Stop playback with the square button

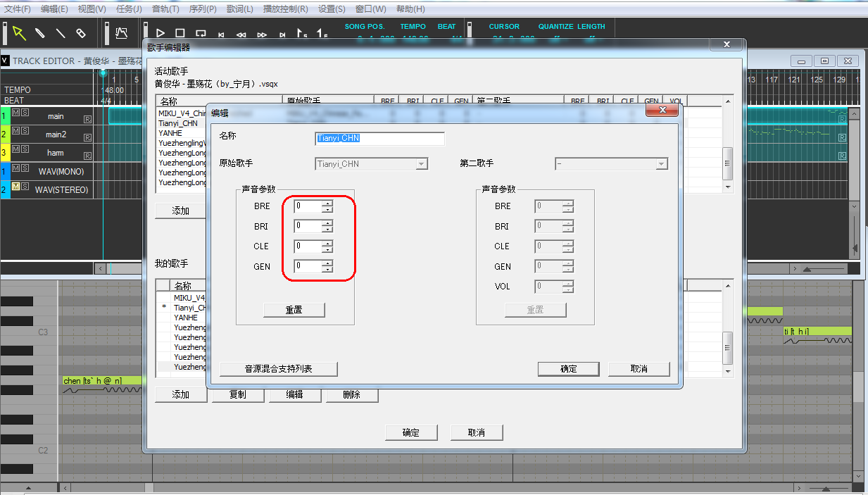(180, 33)
